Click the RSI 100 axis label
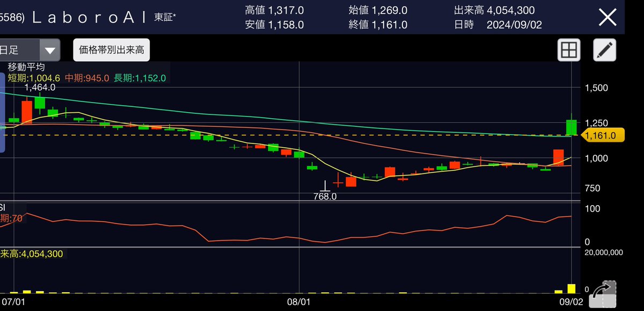 click(592, 208)
